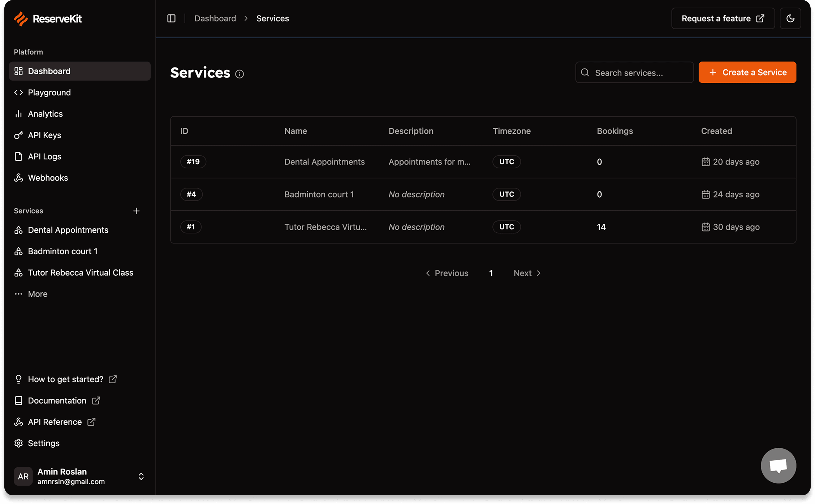Click the calendar icon beside 30 days ago
The image size is (815, 504).
[705, 227]
